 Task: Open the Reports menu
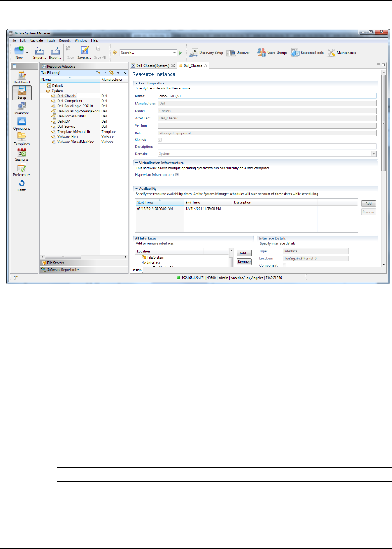65,40
